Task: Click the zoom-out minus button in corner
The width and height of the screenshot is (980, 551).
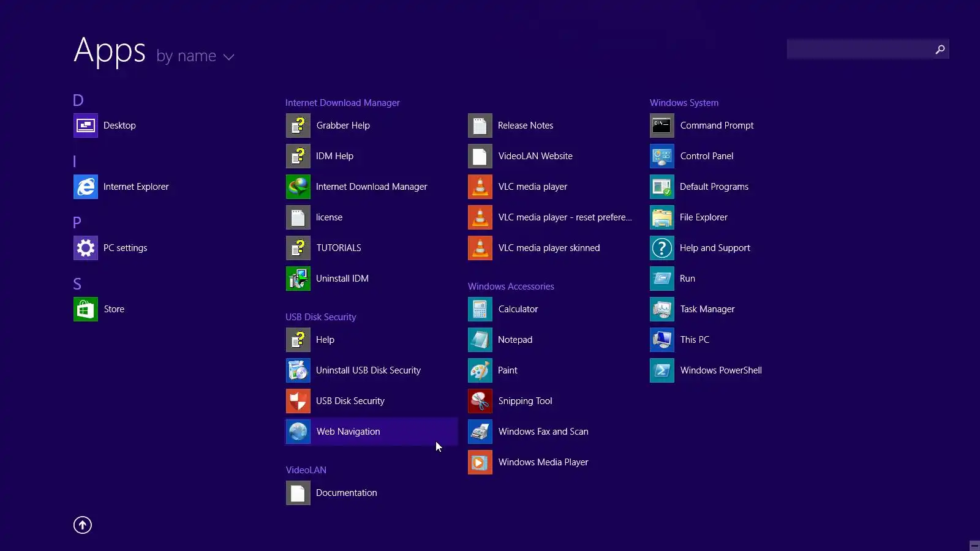Action: point(974,545)
